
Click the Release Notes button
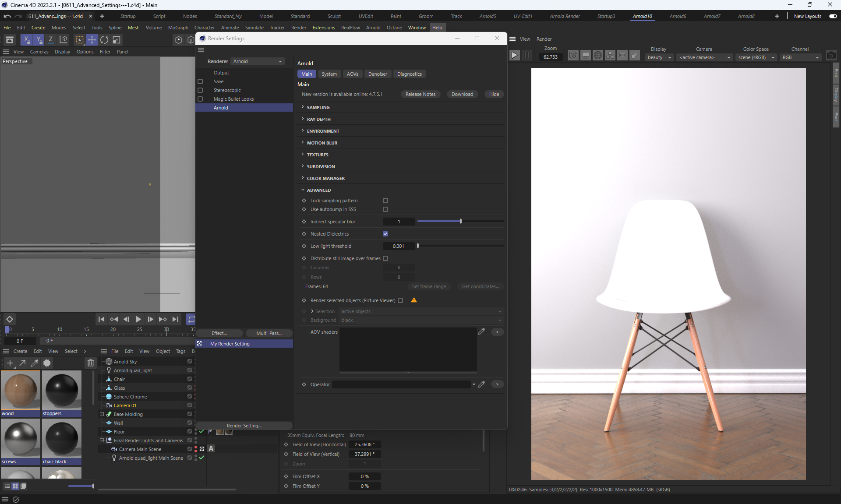coord(420,94)
